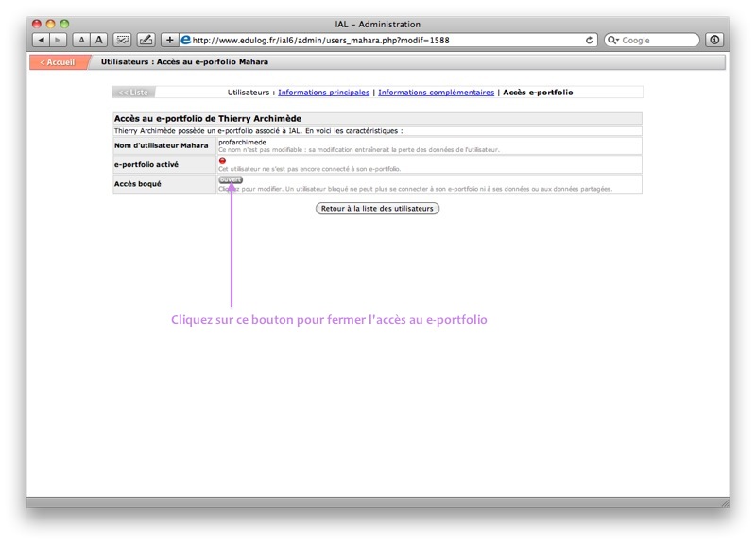
Task: Click the browser forward arrow button
Action: (59, 40)
